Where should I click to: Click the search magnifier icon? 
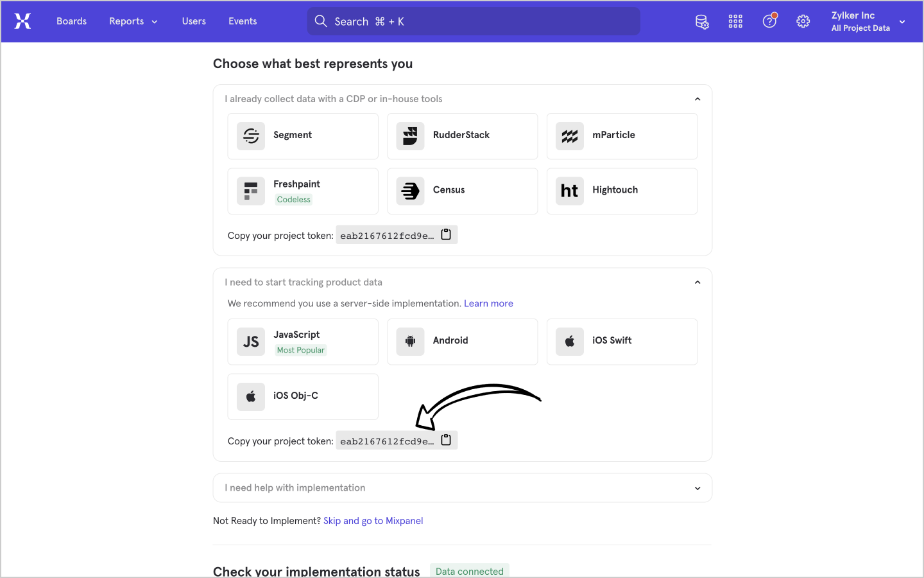321,21
